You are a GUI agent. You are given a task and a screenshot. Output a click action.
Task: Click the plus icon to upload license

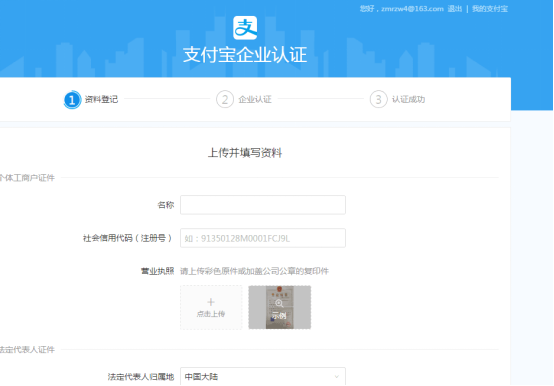click(211, 302)
